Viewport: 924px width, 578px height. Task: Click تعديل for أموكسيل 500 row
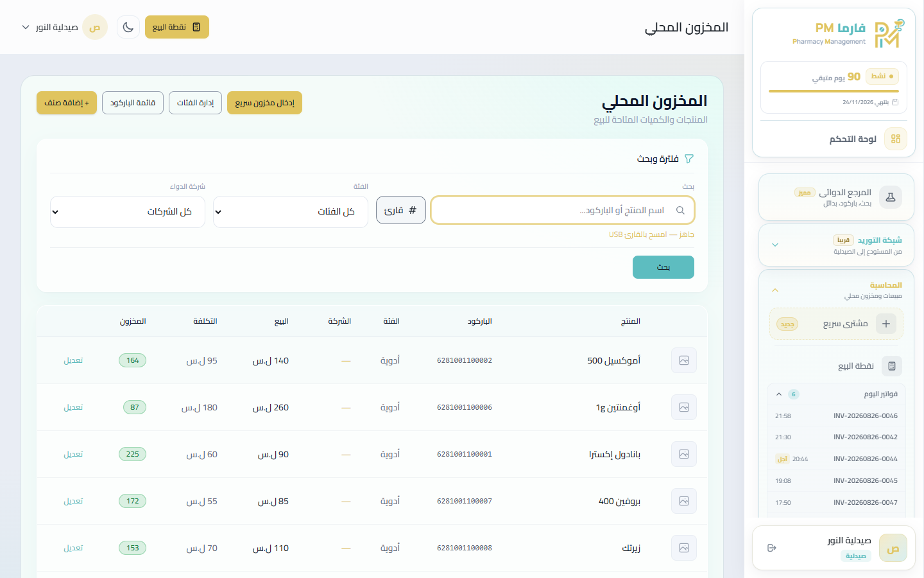pyautogui.click(x=73, y=360)
